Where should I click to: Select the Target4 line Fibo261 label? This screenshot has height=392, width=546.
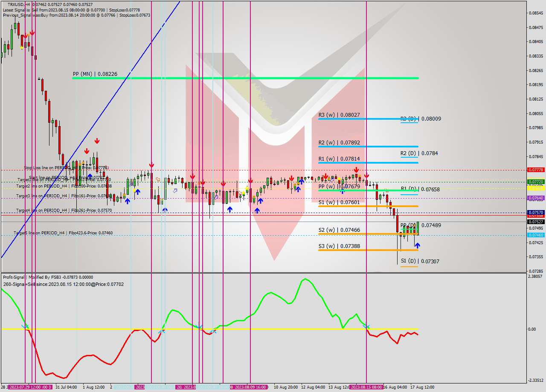pyautogui.click(x=64, y=210)
